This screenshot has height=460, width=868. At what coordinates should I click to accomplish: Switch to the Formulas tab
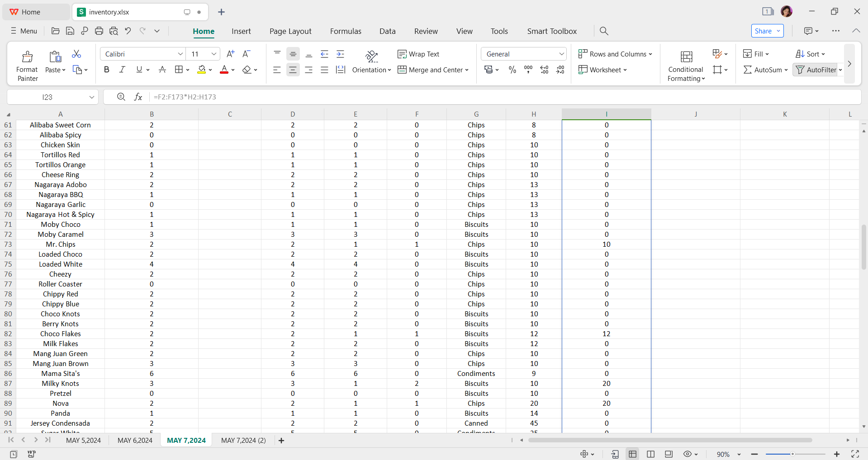[346, 31]
